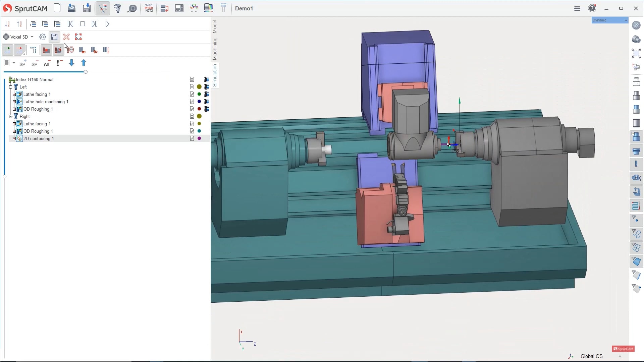Toggle checkbox for Lathe hole machining 1
This screenshot has height=362, width=644.
coord(192,102)
